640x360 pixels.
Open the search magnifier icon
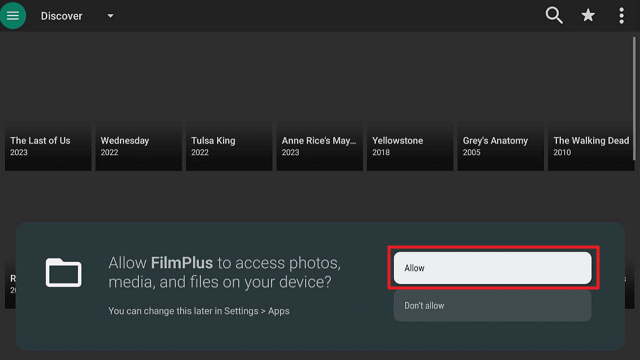(x=554, y=16)
